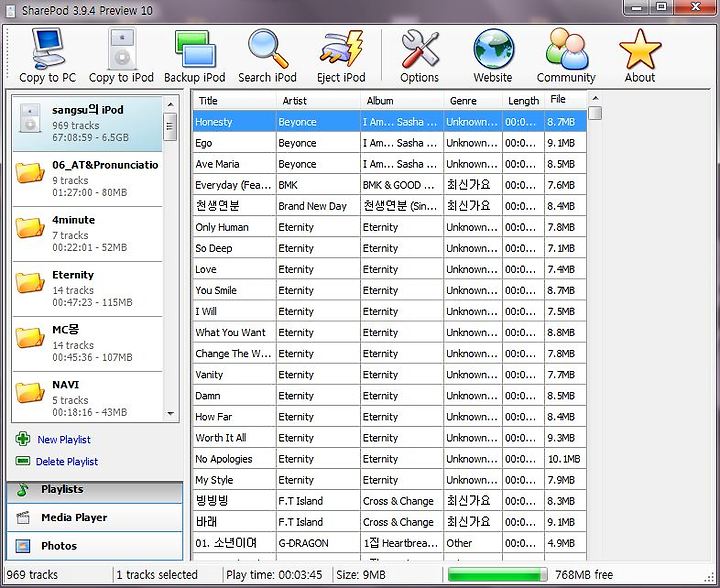Click the 1 tracks selected status entry
720x588 pixels.
157,575
